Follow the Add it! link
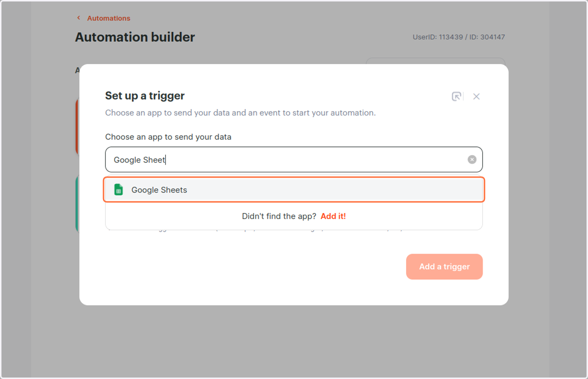This screenshot has height=379, width=588. pos(333,216)
